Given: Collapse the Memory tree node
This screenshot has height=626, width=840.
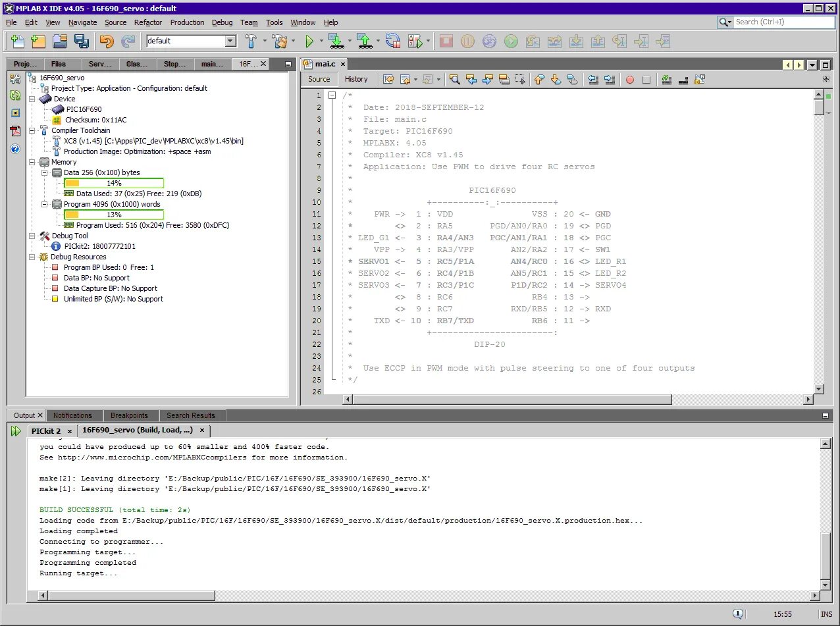Looking at the screenshot, I should pyautogui.click(x=32, y=162).
